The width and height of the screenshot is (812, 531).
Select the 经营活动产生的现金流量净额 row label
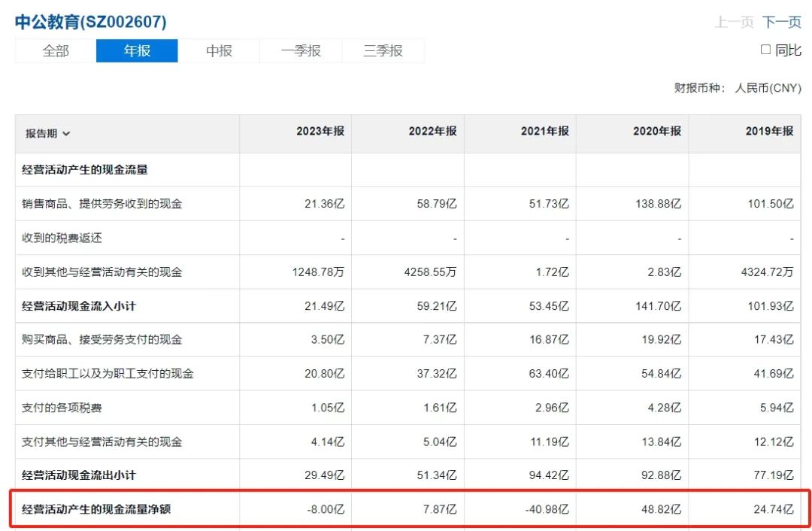[96, 509]
